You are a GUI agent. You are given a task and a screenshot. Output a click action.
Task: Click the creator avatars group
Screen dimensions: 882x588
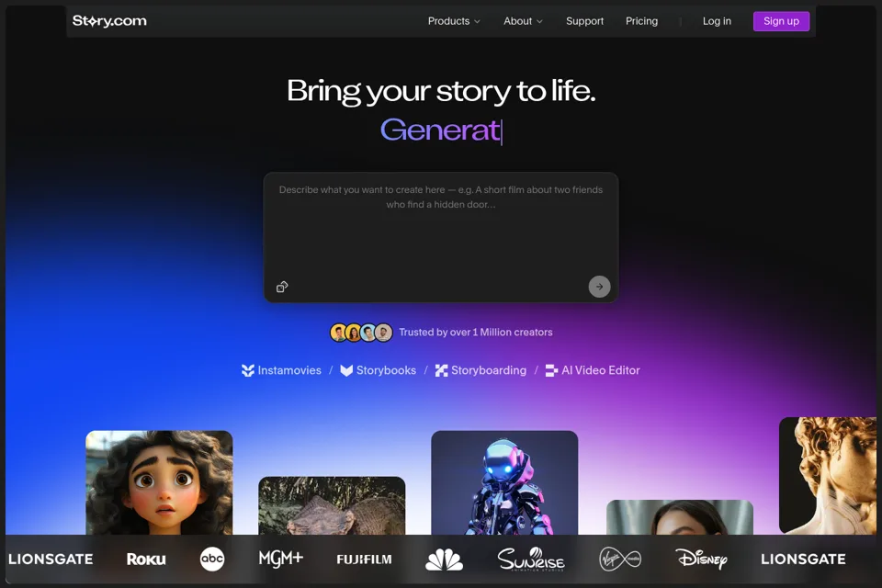[x=360, y=333]
